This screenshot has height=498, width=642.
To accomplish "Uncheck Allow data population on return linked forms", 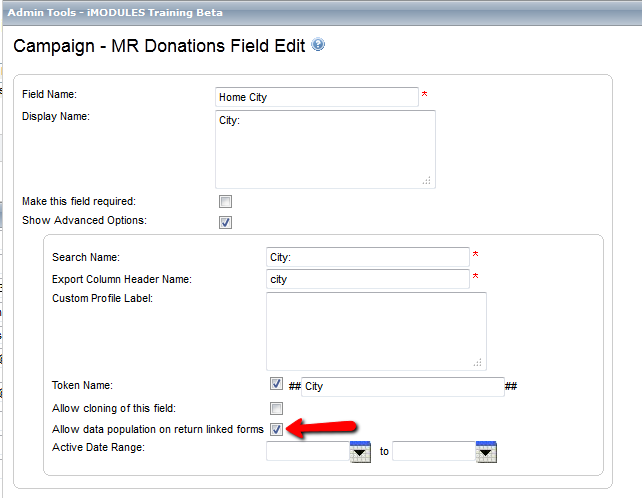I will click(x=276, y=429).
